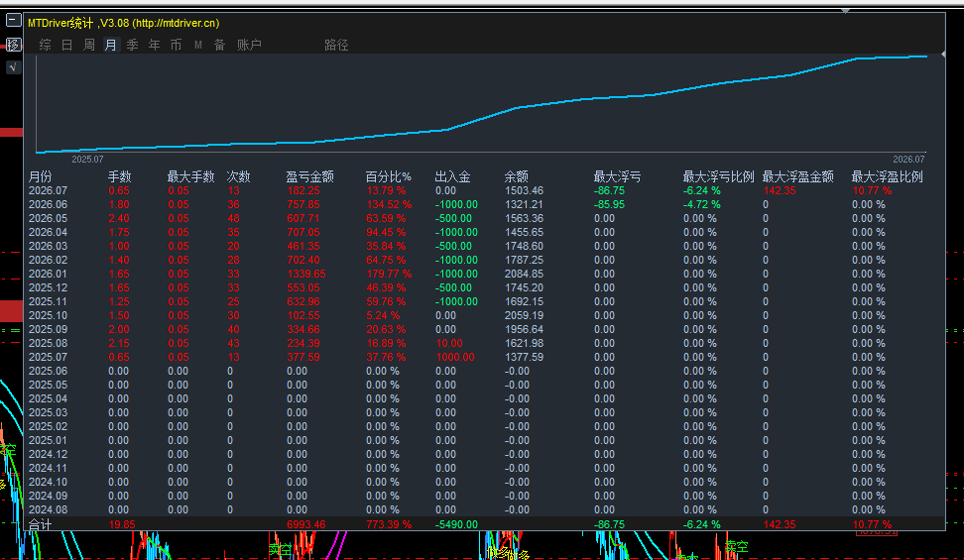The height and width of the screenshot is (560, 964).
Task: Click the 2026.07 chart end label
Action: pyautogui.click(x=908, y=160)
